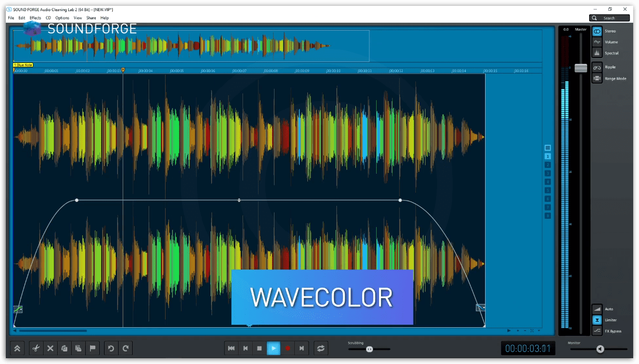Image resolution: width=639 pixels, height=364 pixels.
Task: Click the middle volume curve handle
Action: (239, 200)
